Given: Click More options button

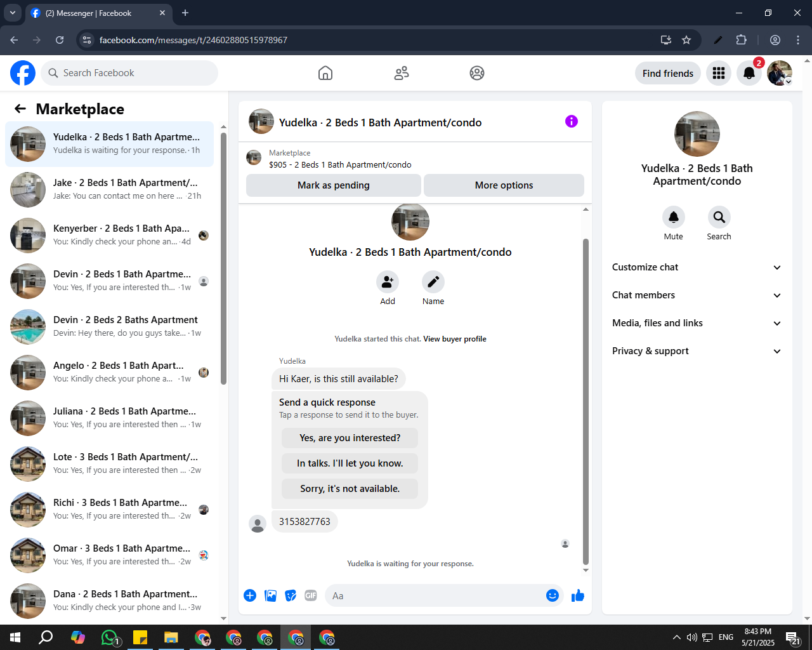Looking at the screenshot, I should pyautogui.click(x=504, y=185).
